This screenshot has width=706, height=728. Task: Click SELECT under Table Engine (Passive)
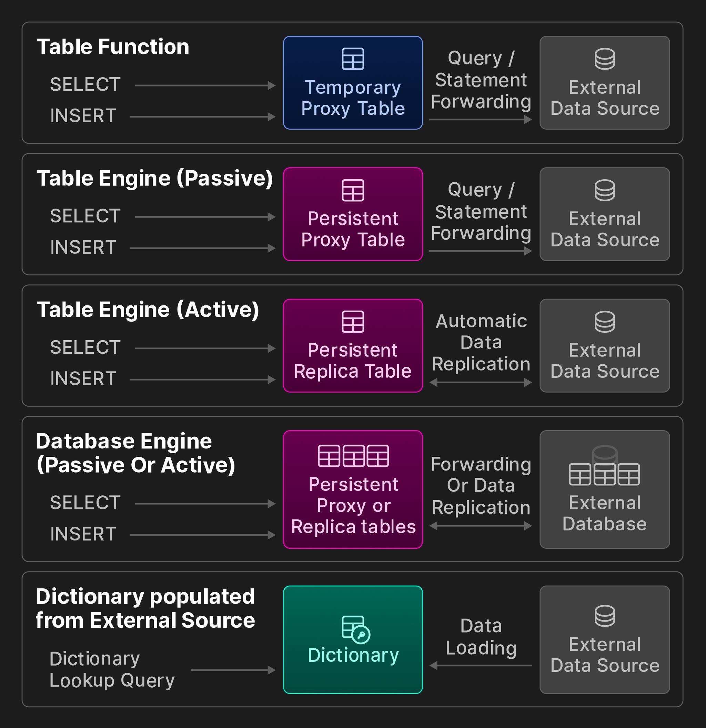pyautogui.click(x=85, y=216)
